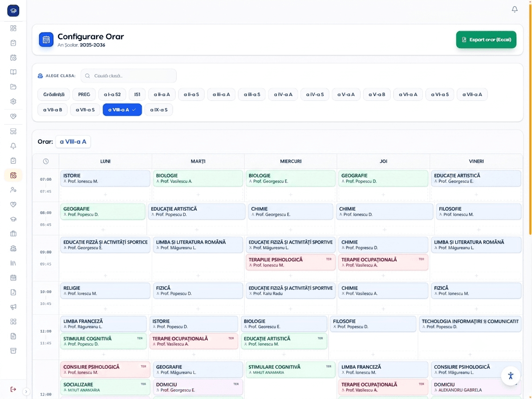Open the open-book icon in the sidebar
Image resolution: width=532 pixels, height=399 pixels.
pos(13,72)
